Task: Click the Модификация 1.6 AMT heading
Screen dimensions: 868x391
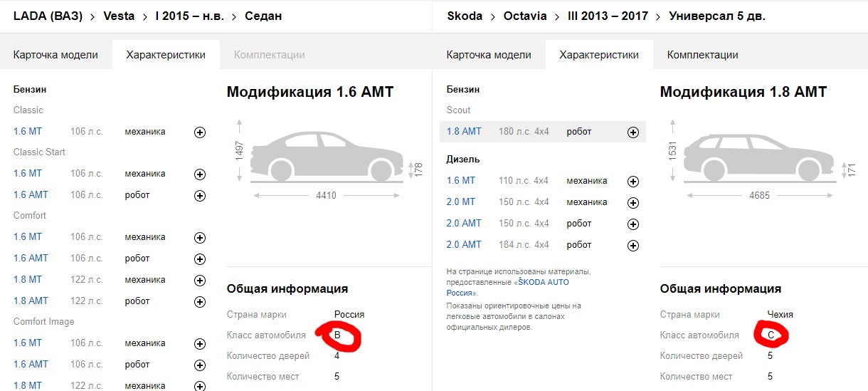Action: (310, 92)
